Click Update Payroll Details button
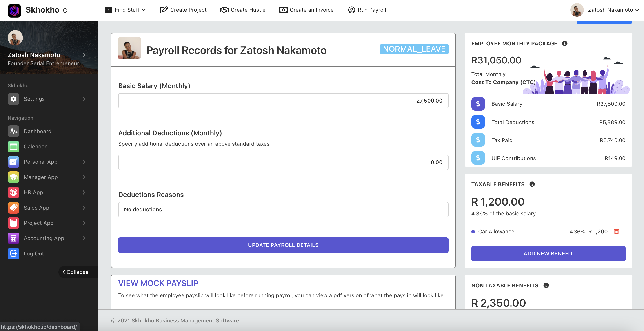Screen dimensions: 644x331 283,245
